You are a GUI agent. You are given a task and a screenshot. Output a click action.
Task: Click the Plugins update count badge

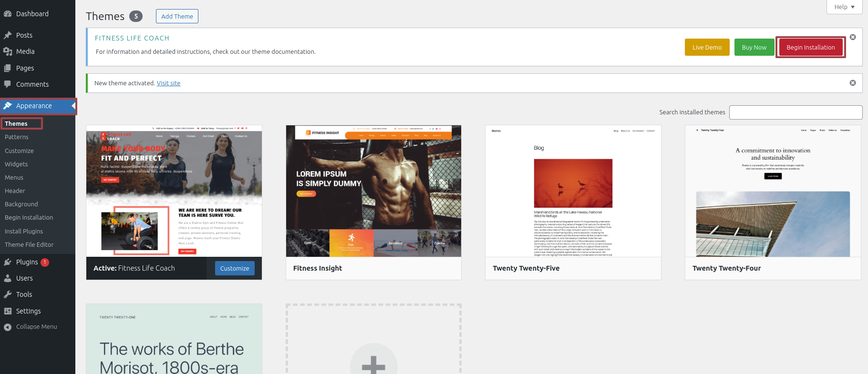[45, 262]
